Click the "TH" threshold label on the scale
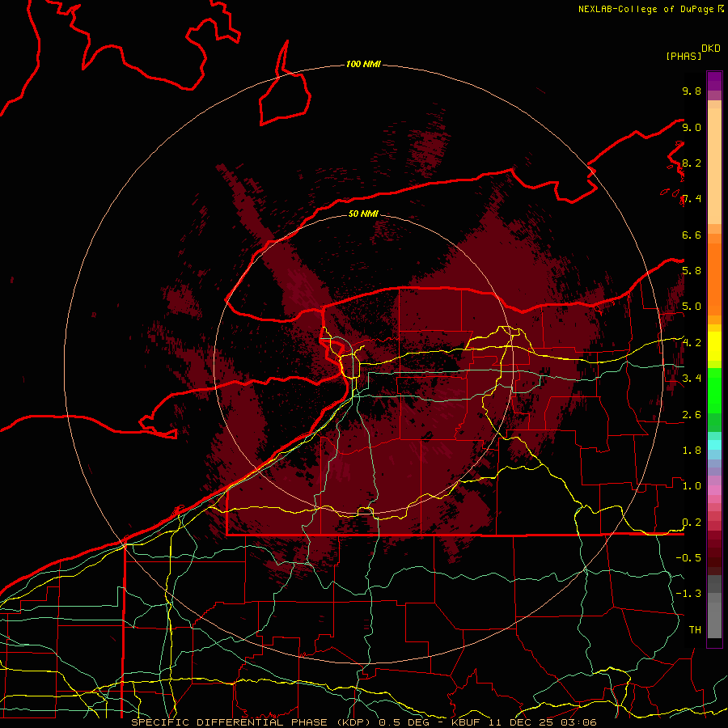 point(695,630)
